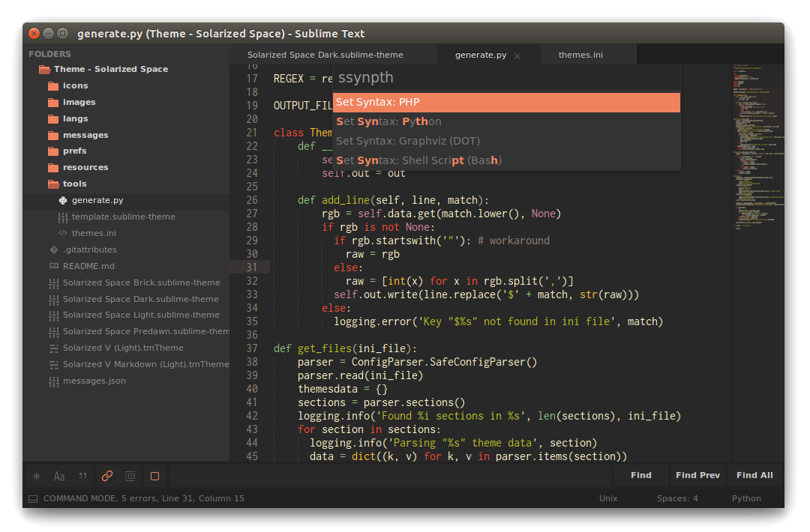810x532 pixels.
Task: Click icon beside messages.json
Action: pos(54,382)
